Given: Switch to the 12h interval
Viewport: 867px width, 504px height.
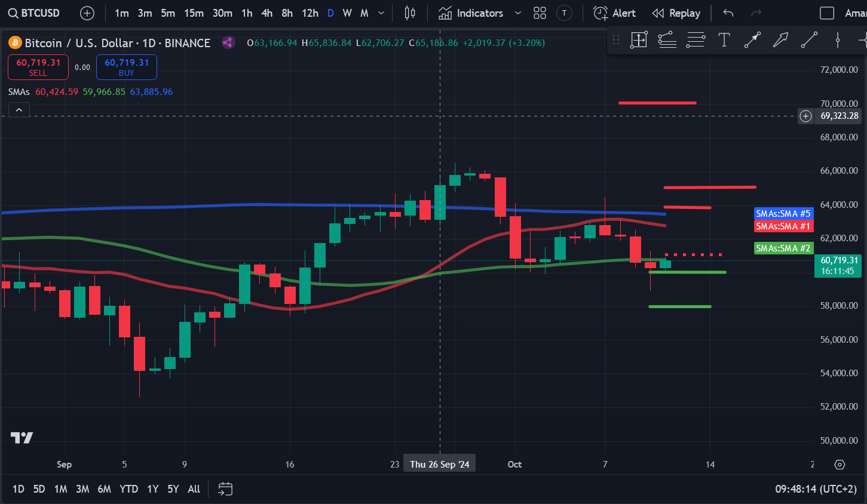Looking at the screenshot, I should pos(310,13).
